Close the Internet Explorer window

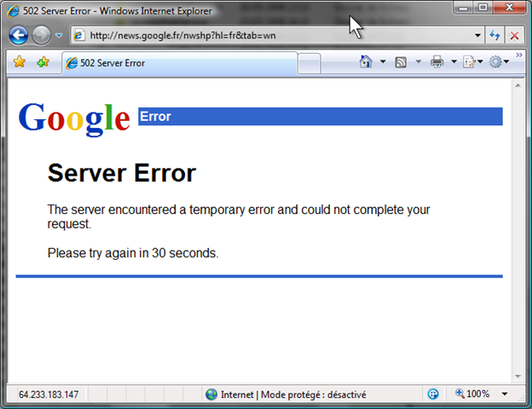[x=509, y=8]
